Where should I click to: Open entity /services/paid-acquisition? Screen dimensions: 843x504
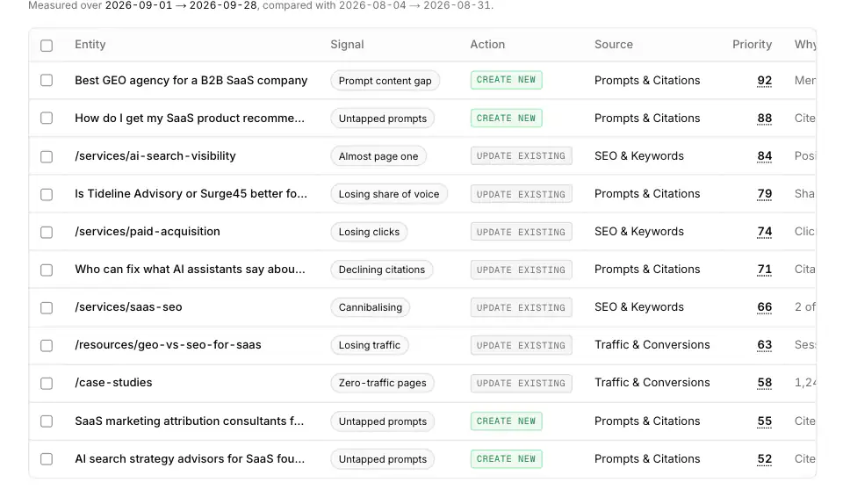tap(148, 232)
